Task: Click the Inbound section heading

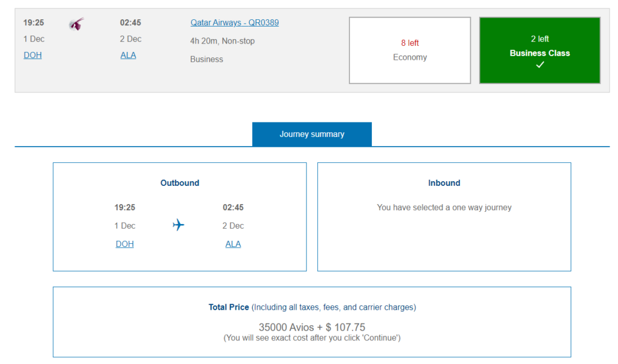Action: (x=444, y=183)
